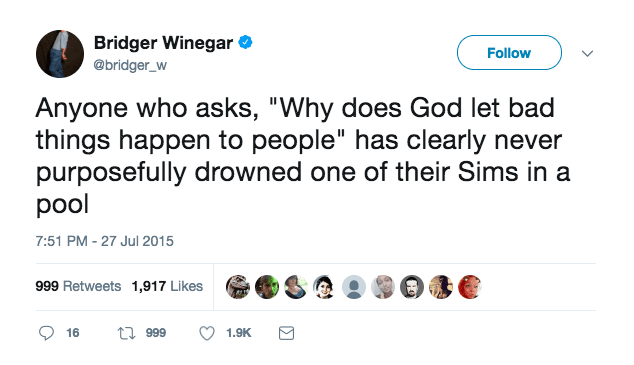This screenshot has width=634, height=365.
Task: Click the 1.9K like count
Action: (x=239, y=333)
